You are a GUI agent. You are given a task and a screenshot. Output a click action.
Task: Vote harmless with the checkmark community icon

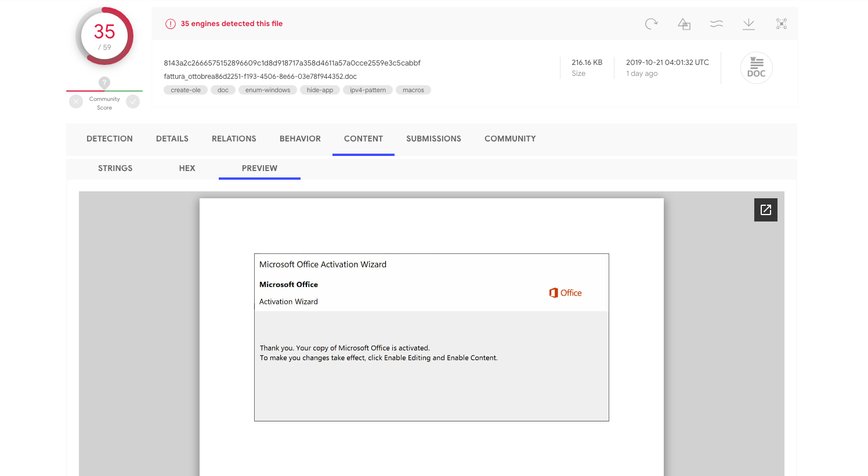coord(133,102)
